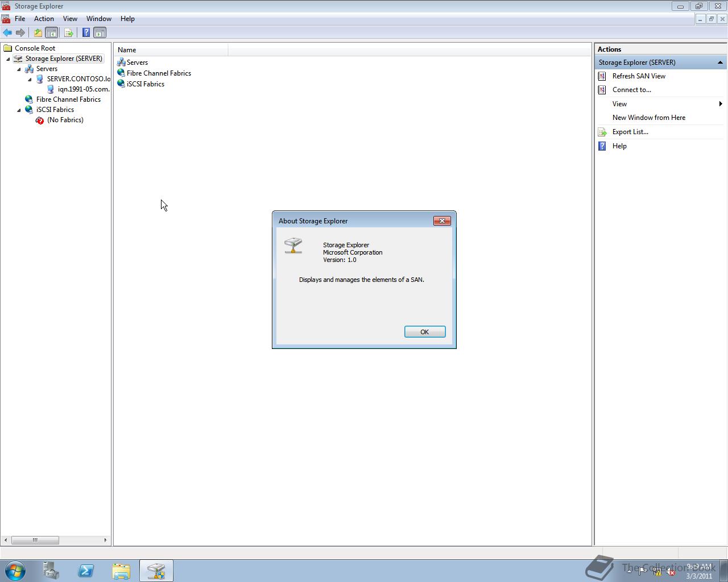The width and height of the screenshot is (728, 582).
Task: Open the Action menu
Action: pos(44,19)
